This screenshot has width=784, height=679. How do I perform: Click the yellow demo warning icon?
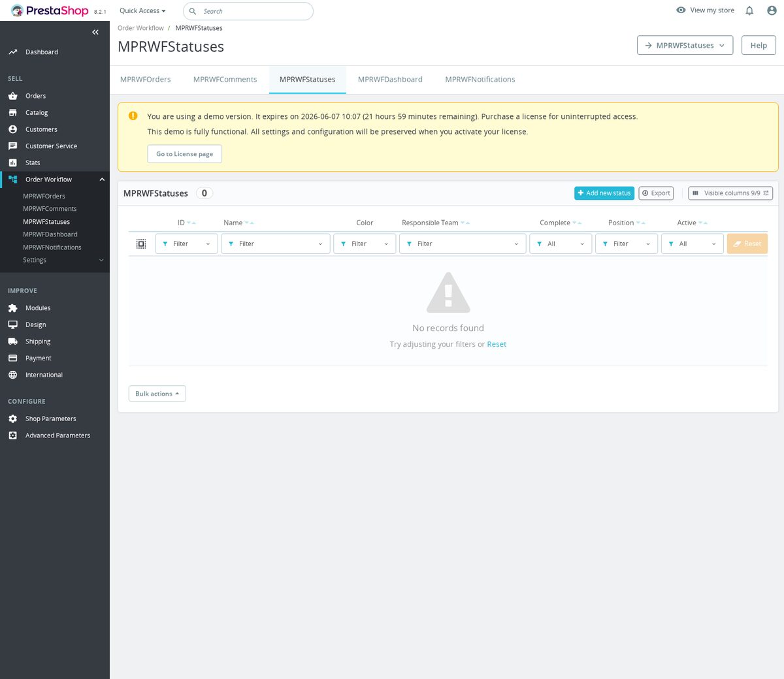[133, 116]
